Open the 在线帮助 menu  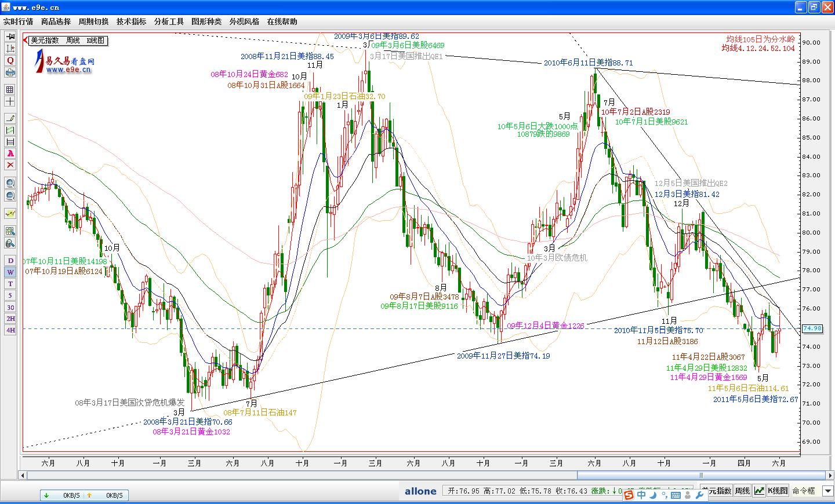tap(282, 21)
